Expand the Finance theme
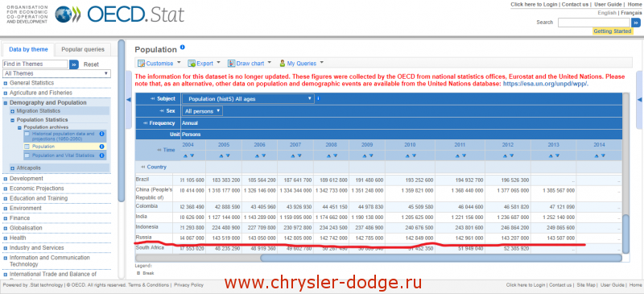Viewport: 644px width, 294px height. [6, 218]
